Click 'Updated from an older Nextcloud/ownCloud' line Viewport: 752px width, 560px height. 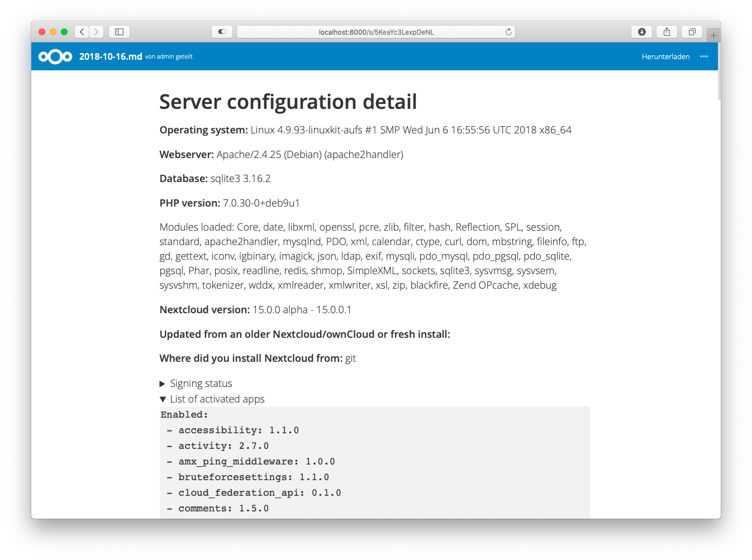click(x=304, y=334)
